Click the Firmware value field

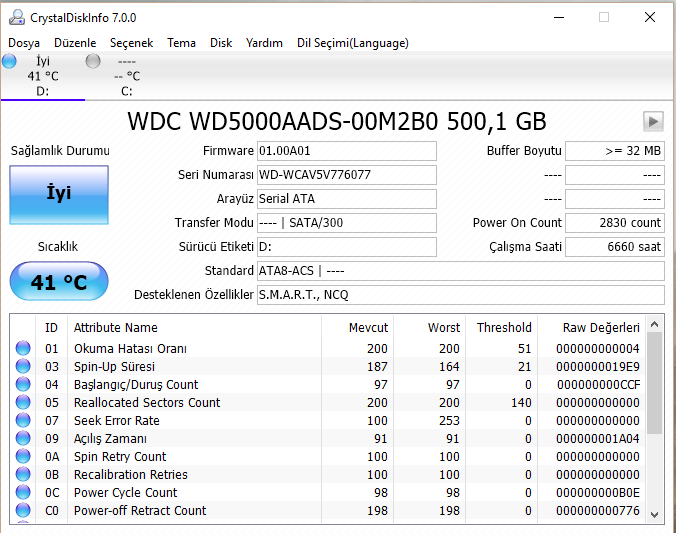coord(346,151)
